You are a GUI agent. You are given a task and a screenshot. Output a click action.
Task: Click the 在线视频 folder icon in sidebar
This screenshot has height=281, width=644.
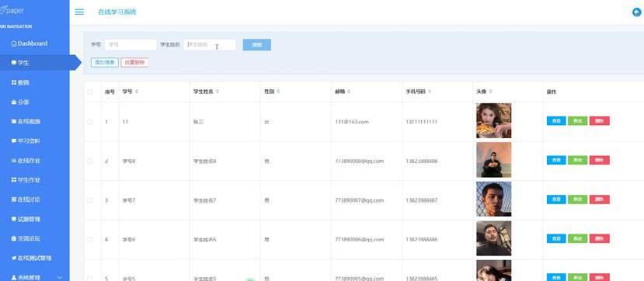pos(14,121)
